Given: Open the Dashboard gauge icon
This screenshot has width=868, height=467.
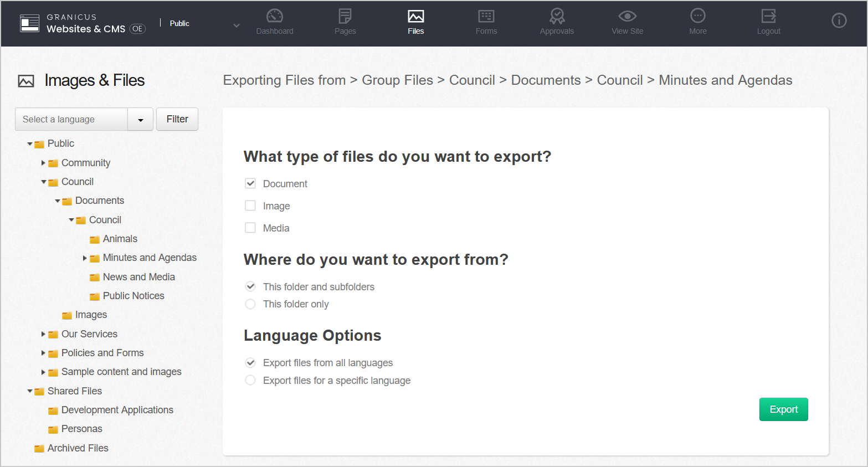Looking at the screenshot, I should click(x=275, y=16).
